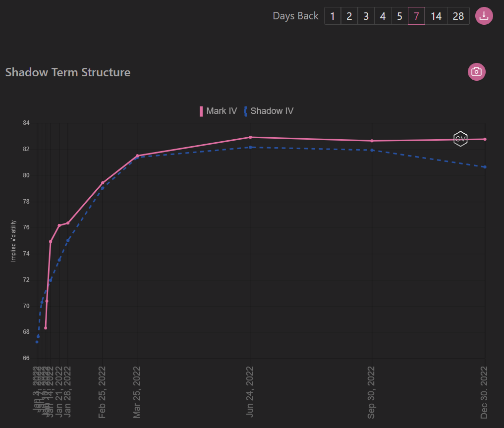
Task: Click Mark IV point at Sep 30, 2022
Action: point(372,141)
